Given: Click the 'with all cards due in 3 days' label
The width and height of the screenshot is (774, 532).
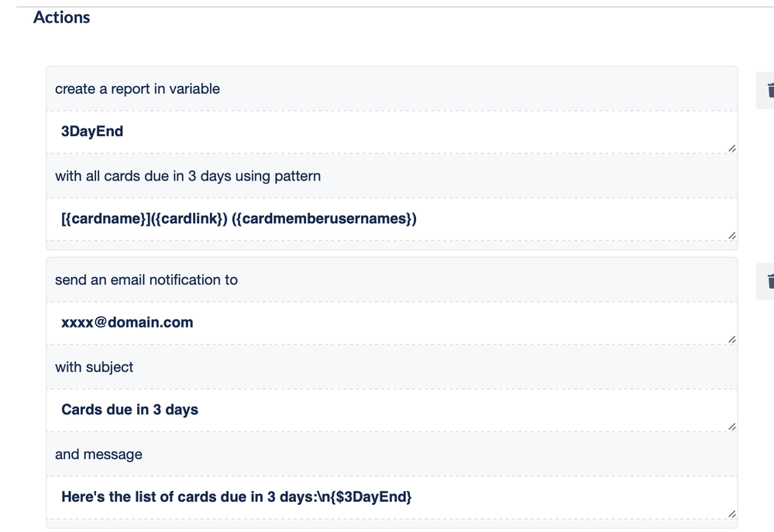Looking at the screenshot, I should [x=187, y=176].
